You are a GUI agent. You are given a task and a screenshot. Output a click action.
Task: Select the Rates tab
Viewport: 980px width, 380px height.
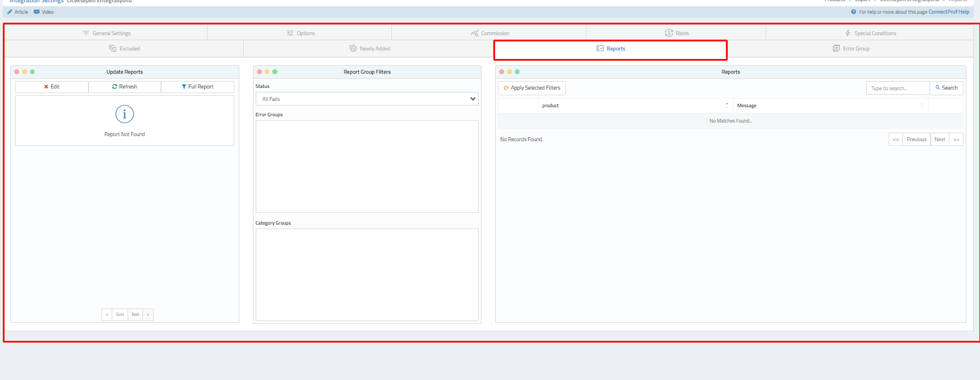[677, 33]
